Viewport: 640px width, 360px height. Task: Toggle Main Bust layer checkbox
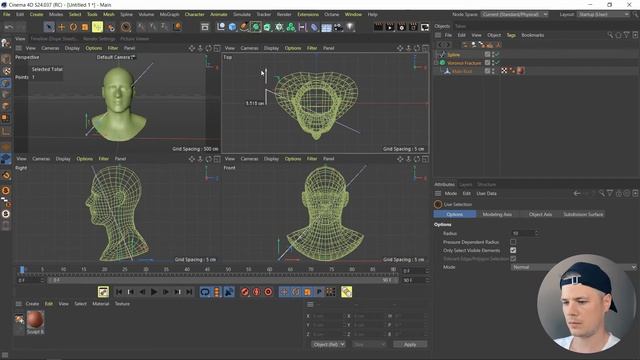pyautogui.click(x=487, y=71)
